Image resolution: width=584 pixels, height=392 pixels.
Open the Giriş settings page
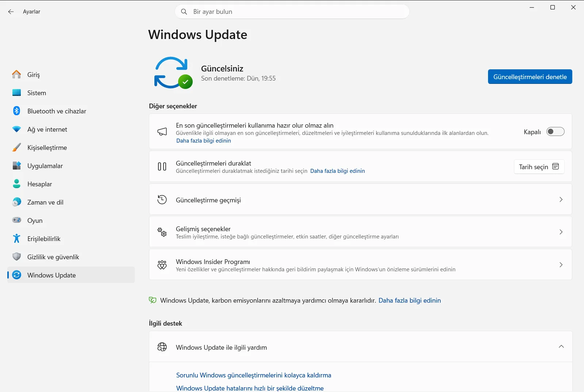tap(71, 74)
